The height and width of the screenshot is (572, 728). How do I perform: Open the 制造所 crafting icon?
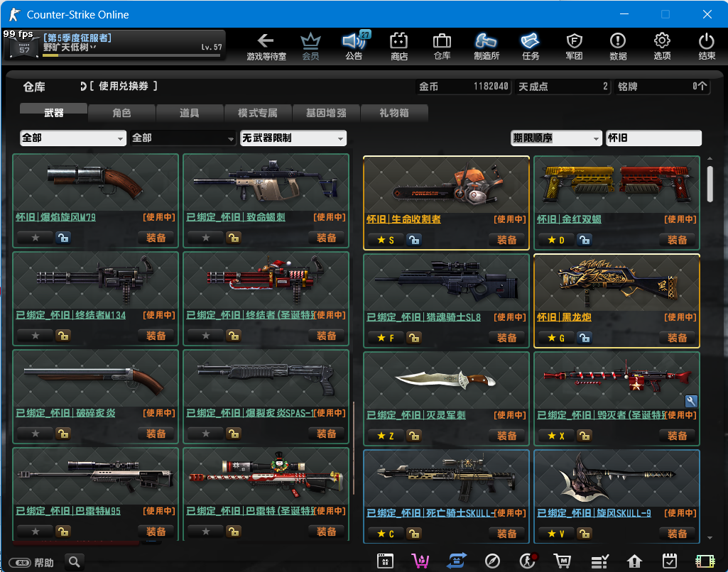click(486, 46)
